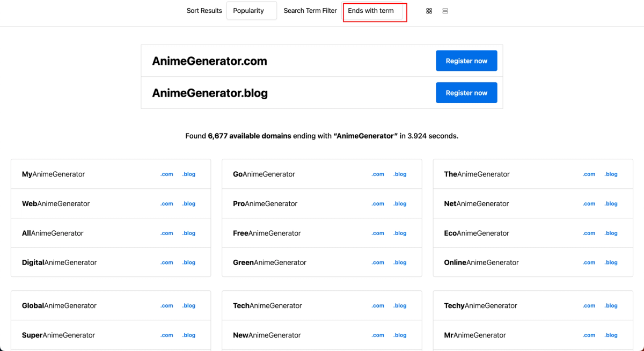Image resolution: width=644 pixels, height=351 pixels.
Task: Select .com for TechAnimeGenerator
Action: point(378,306)
